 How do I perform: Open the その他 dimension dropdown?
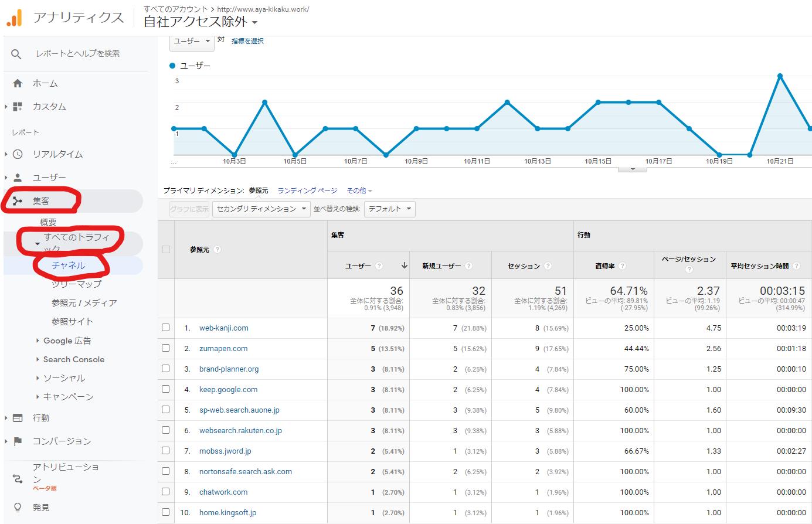pos(359,191)
